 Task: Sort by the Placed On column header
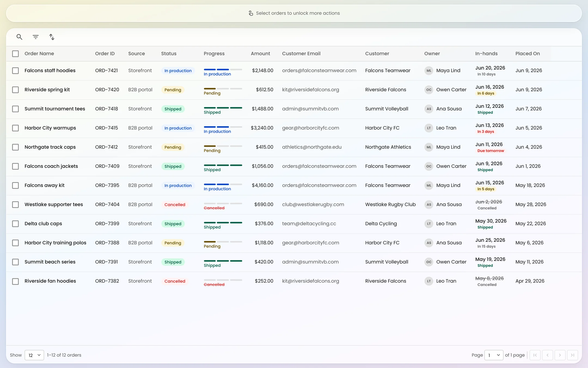click(528, 54)
